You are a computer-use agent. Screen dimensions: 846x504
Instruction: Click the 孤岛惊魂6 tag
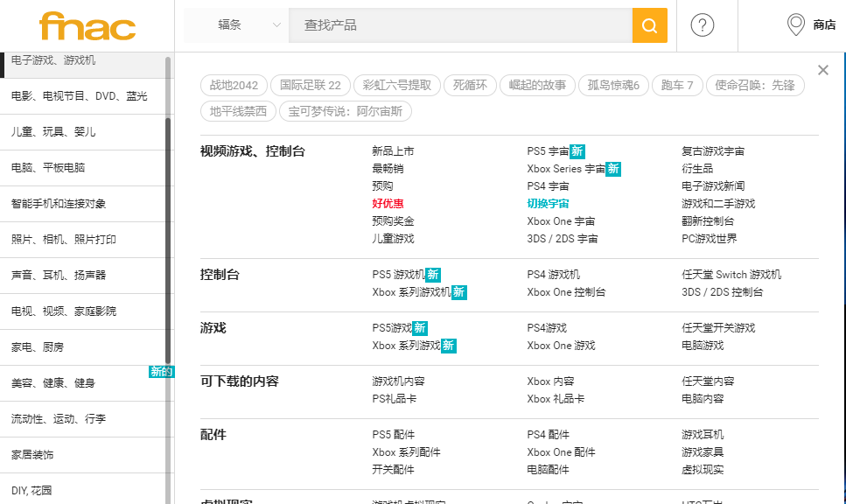click(x=613, y=85)
